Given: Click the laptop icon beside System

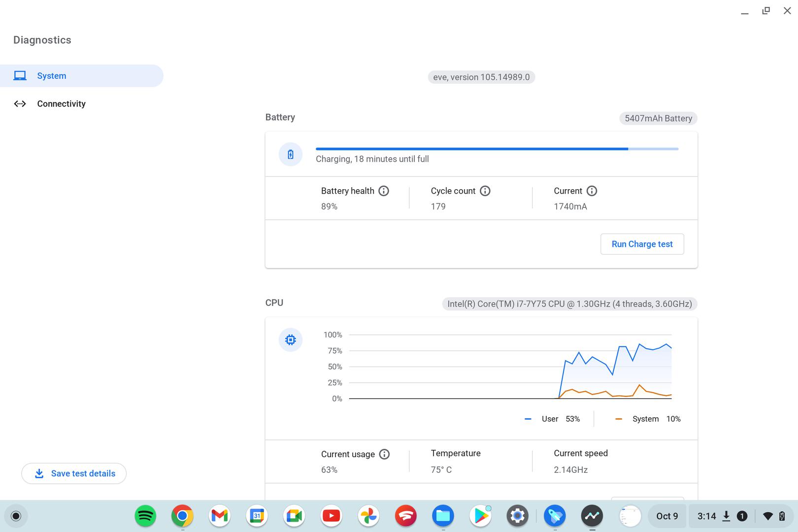Looking at the screenshot, I should coord(20,76).
